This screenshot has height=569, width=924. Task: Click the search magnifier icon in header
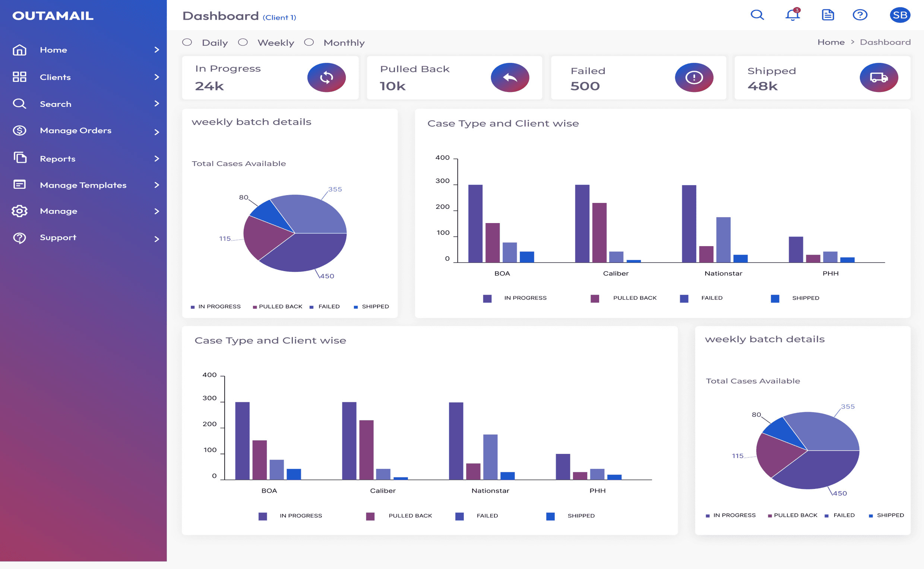click(x=757, y=15)
